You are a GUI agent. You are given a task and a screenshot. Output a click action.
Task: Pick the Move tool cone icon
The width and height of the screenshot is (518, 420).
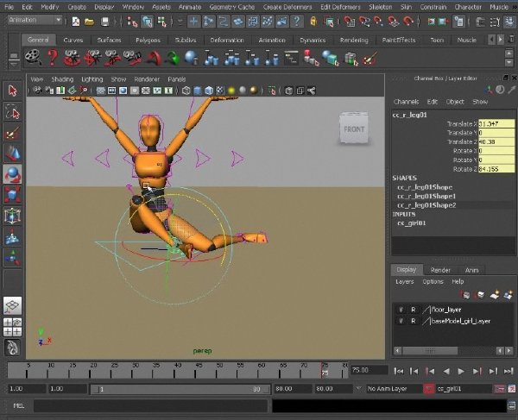pyautogui.click(x=13, y=154)
